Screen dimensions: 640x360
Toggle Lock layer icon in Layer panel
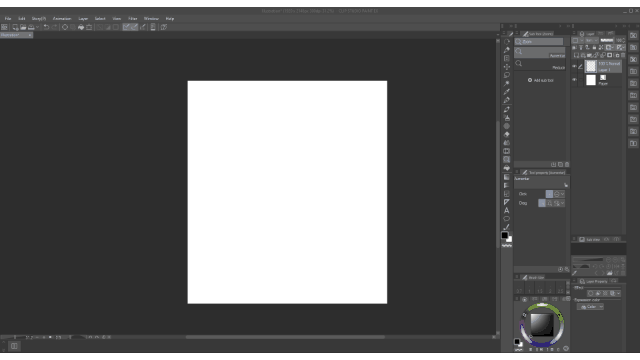tap(594, 48)
